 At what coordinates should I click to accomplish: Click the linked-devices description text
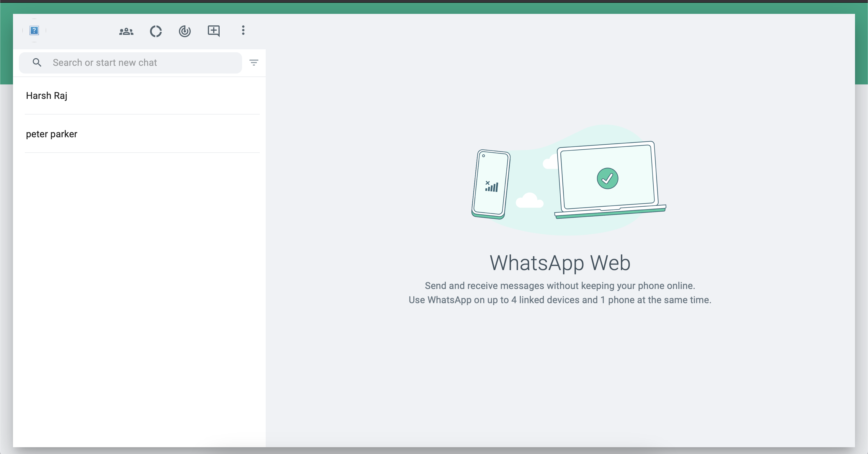pyautogui.click(x=559, y=300)
